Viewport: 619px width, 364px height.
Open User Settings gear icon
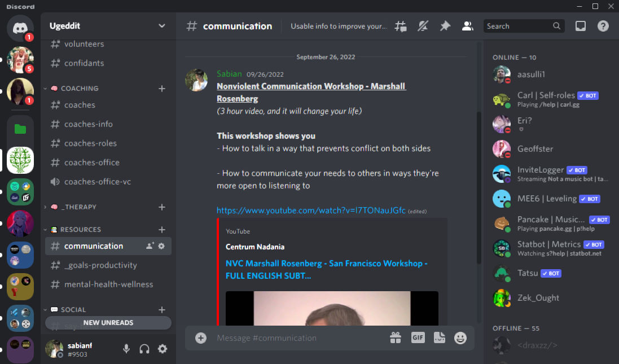coord(163,349)
